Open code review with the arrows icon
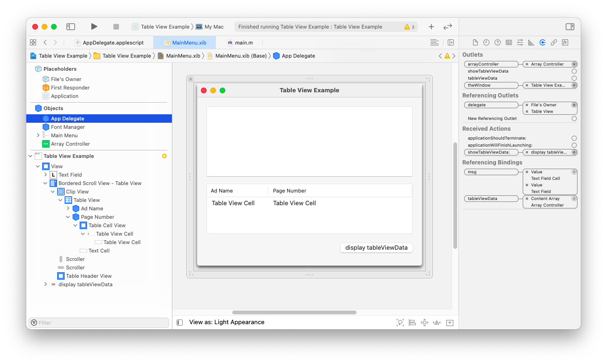607x364 pixels. [x=448, y=27]
